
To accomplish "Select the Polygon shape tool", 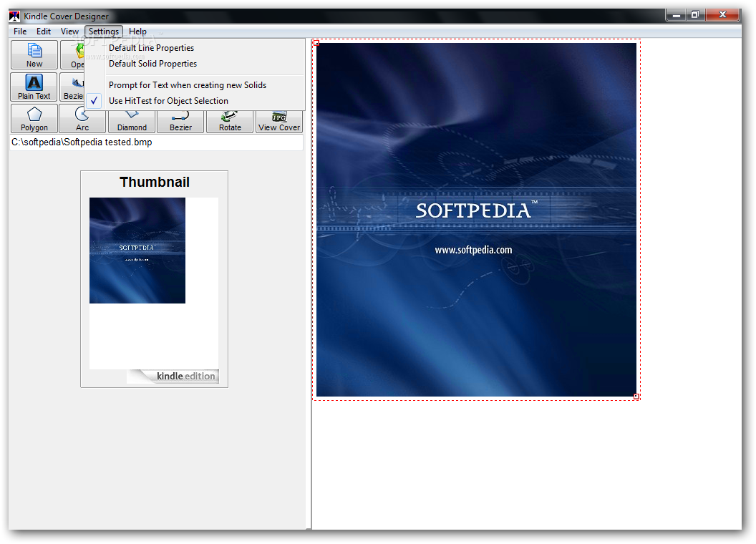I will pos(34,119).
